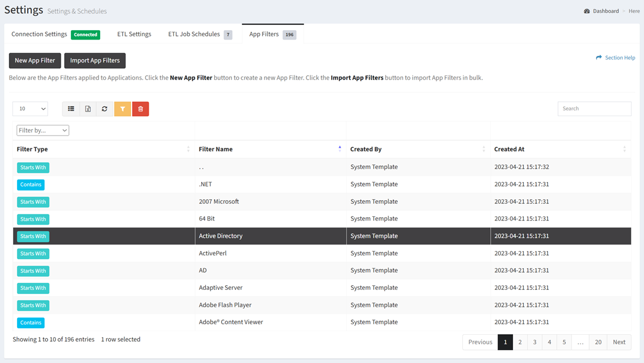
Task: Go to page 2 of results
Action: [520, 342]
